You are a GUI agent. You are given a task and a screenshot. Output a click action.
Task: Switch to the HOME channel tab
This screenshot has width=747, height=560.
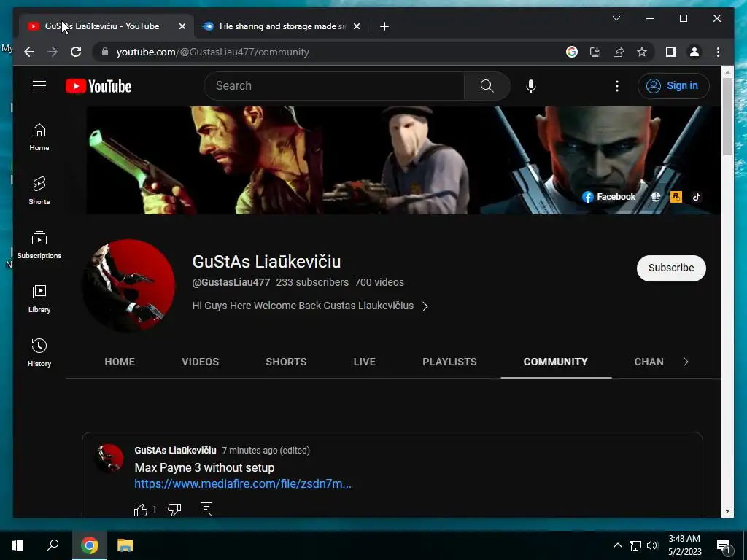tap(120, 362)
